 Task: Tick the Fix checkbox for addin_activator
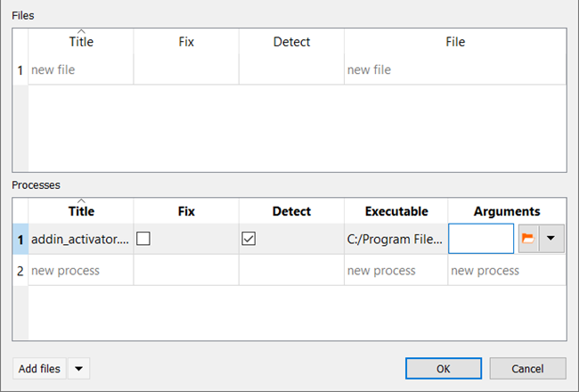(x=143, y=239)
